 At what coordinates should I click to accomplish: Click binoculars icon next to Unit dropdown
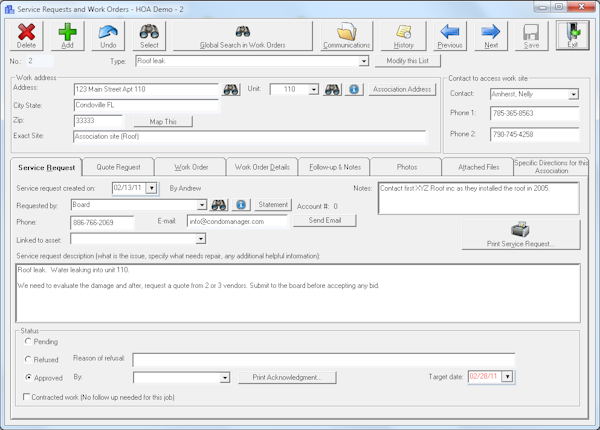click(332, 90)
